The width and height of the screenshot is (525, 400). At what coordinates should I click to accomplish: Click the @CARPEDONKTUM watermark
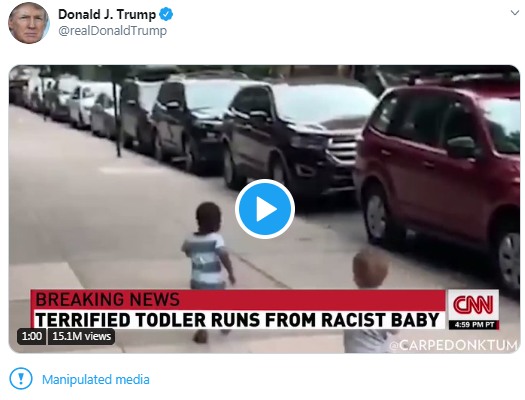point(454,345)
